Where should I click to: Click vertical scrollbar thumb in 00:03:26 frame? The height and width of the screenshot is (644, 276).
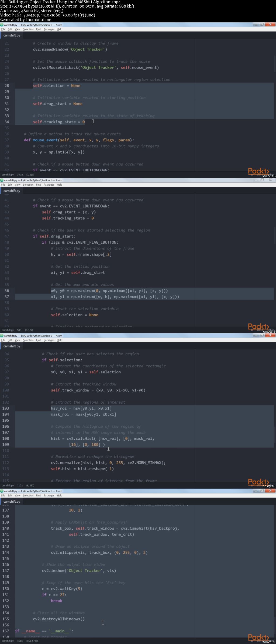coord(275,435)
